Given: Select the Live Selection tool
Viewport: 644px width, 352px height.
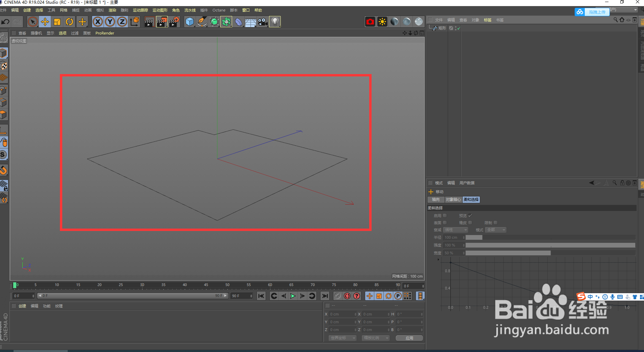Looking at the screenshot, I should (x=32, y=22).
